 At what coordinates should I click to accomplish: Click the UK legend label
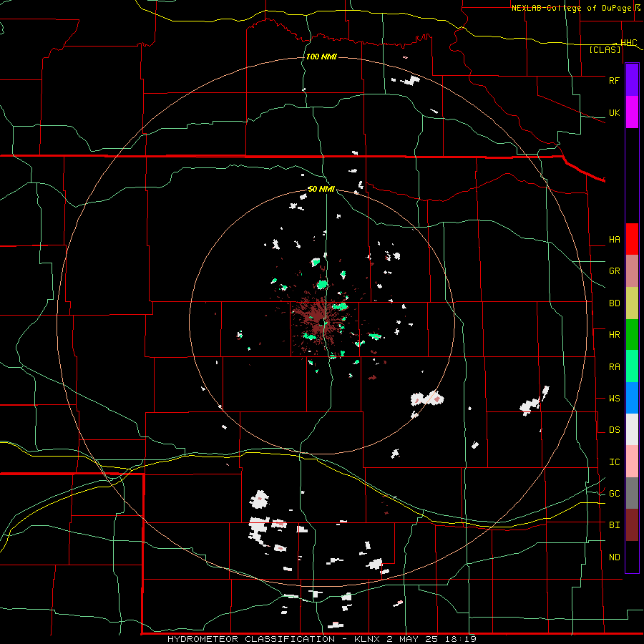pyautogui.click(x=614, y=112)
